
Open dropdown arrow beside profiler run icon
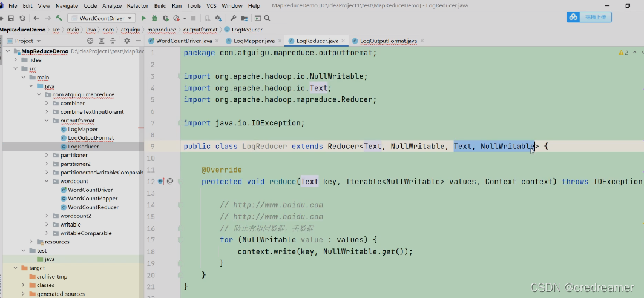pyautogui.click(x=185, y=18)
